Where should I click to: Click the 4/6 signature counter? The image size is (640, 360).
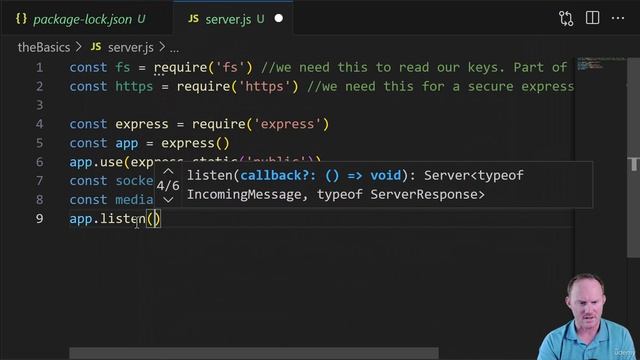tap(168, 186)
